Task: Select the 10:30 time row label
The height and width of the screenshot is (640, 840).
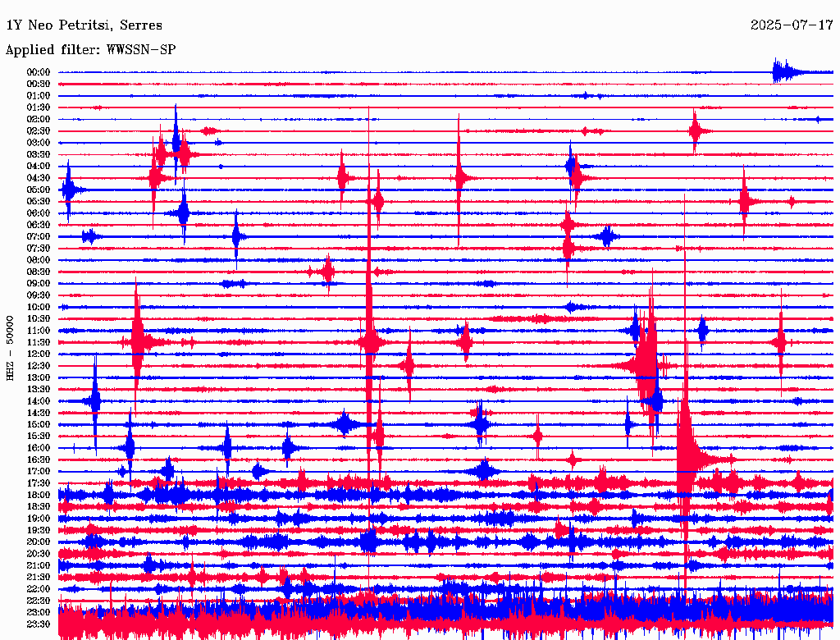Action: coord(39,319)
